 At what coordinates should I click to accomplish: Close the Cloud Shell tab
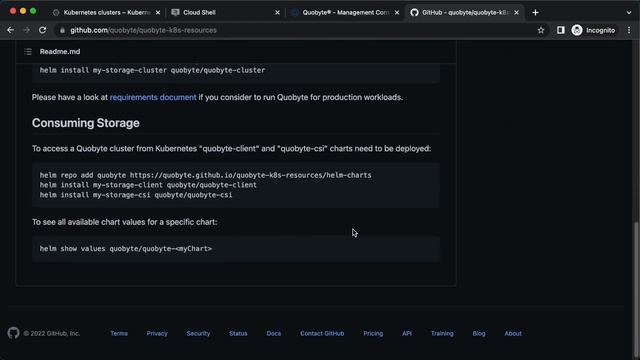coord(278,13)
